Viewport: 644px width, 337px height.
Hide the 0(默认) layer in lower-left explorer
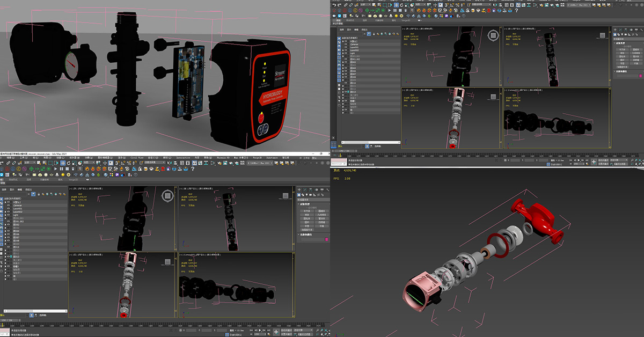(x=9, y=202)
